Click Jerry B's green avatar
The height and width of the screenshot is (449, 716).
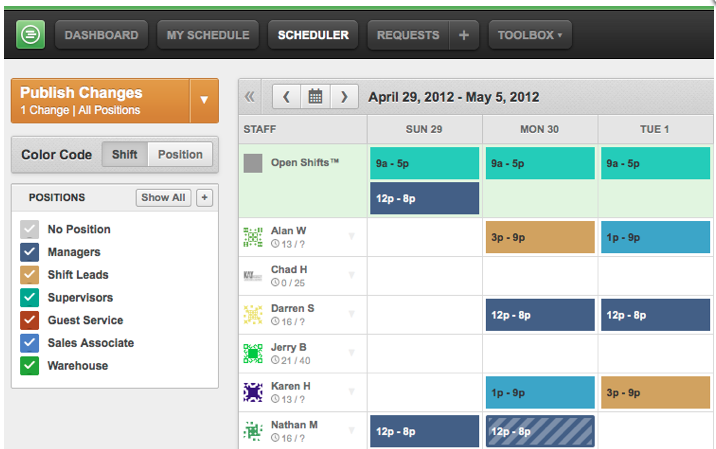click(x=253, y=353)
